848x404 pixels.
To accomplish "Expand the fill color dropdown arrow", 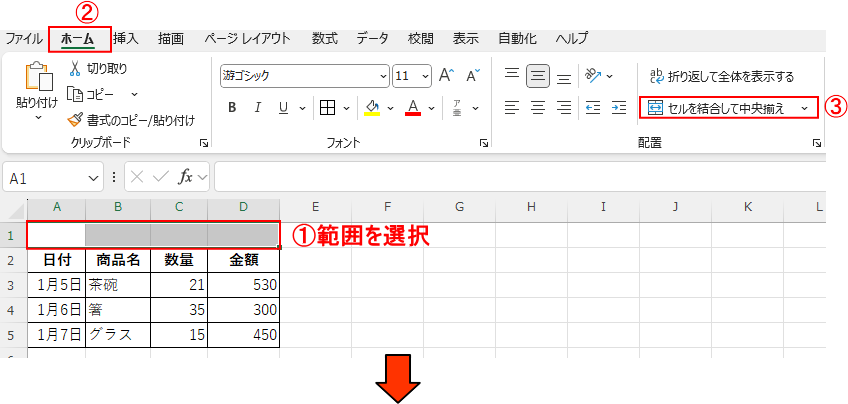I will click(390, 108).
